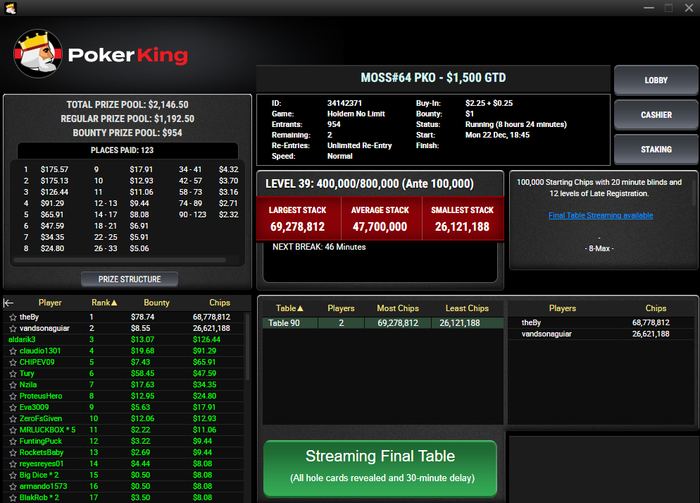Toggle favorite star next to armando1573
Screen dimensions: 700x503
coord(13,486)
